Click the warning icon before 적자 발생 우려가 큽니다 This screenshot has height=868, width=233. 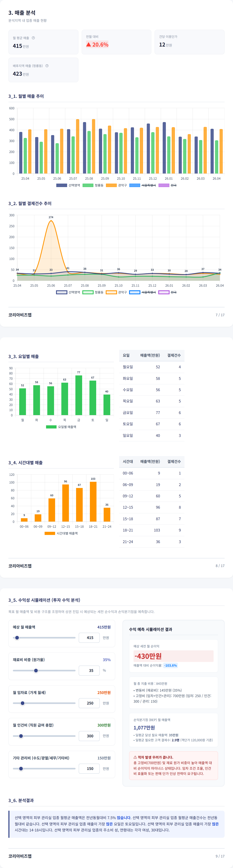pyautogui.click(x=135, y=757)
